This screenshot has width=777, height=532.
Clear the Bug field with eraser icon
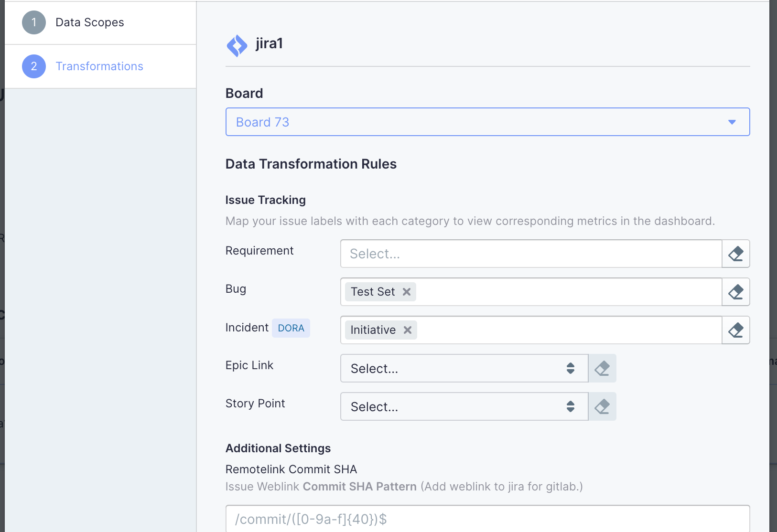pos(736,292)
